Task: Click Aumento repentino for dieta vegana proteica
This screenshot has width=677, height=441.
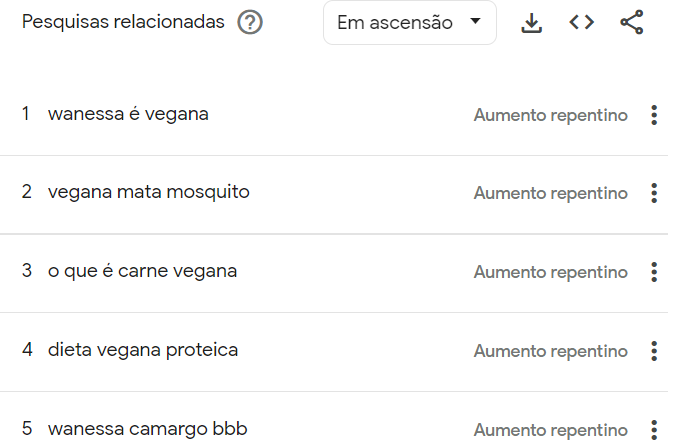Action: point(550,351)
